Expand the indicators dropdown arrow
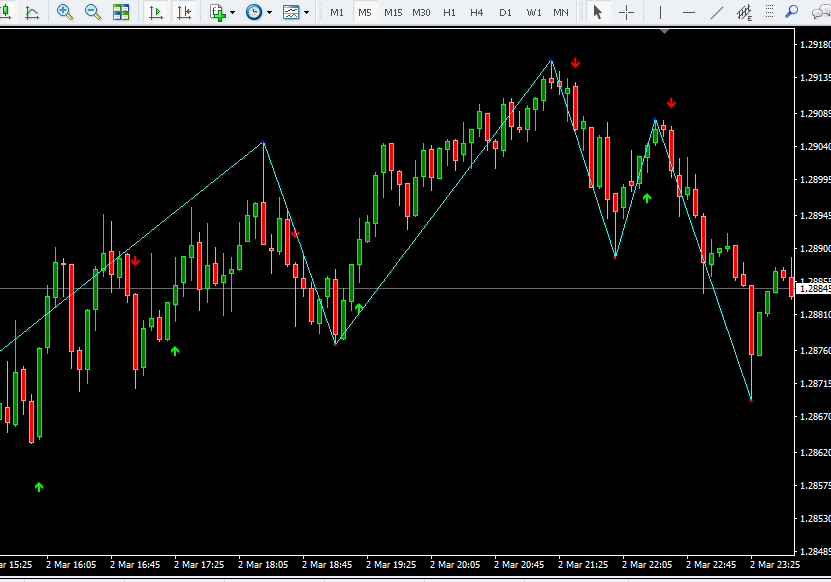 232,12
